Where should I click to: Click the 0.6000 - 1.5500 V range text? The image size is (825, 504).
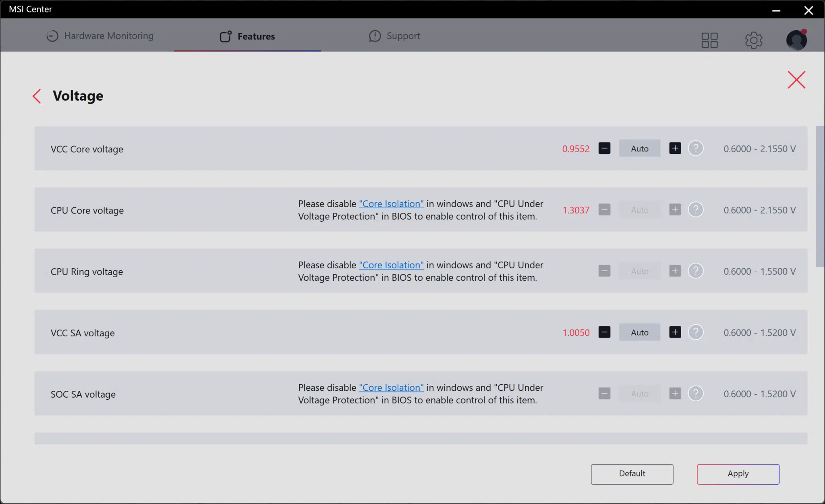tap(759, 271)
